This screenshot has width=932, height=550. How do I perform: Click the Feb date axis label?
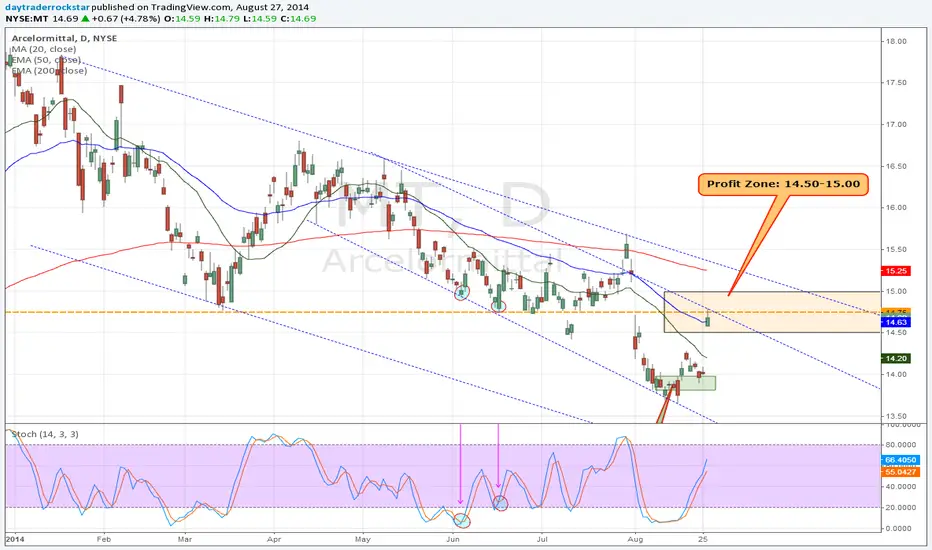pos(103,539)
